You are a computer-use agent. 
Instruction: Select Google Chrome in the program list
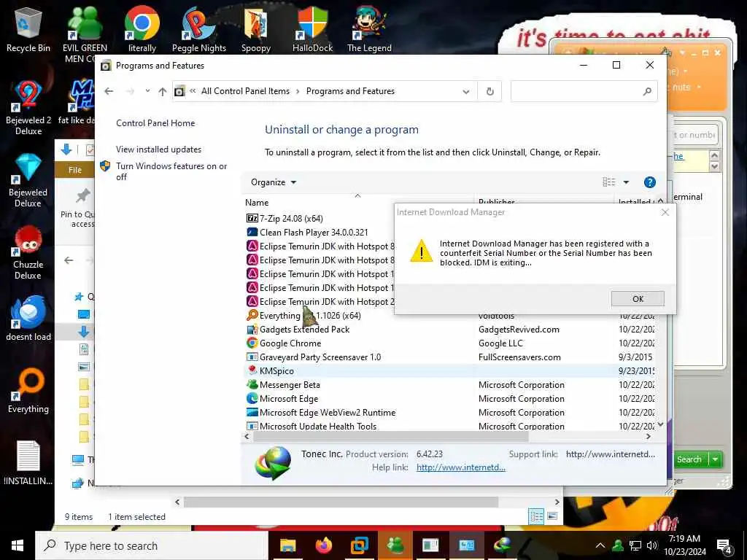290,343
